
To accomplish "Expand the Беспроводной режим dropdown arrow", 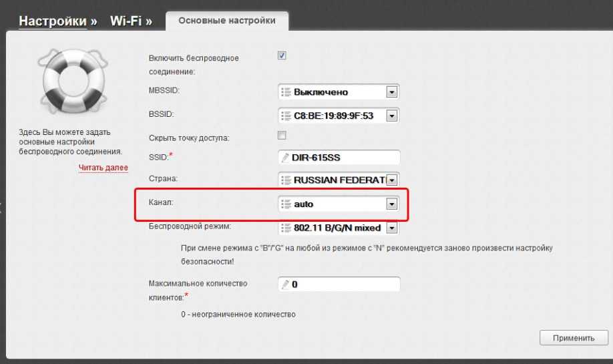I will tap(392, 228).
